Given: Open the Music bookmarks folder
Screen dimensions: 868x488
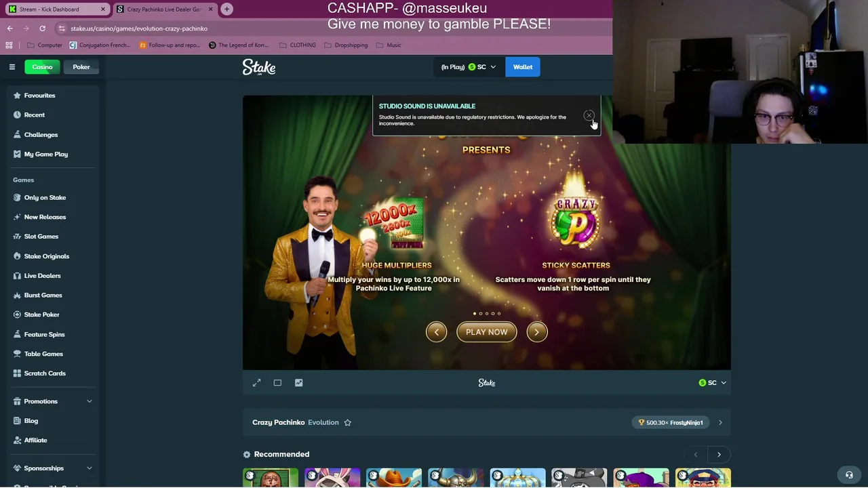Looking at the screenshot, I should pos(389,45).
